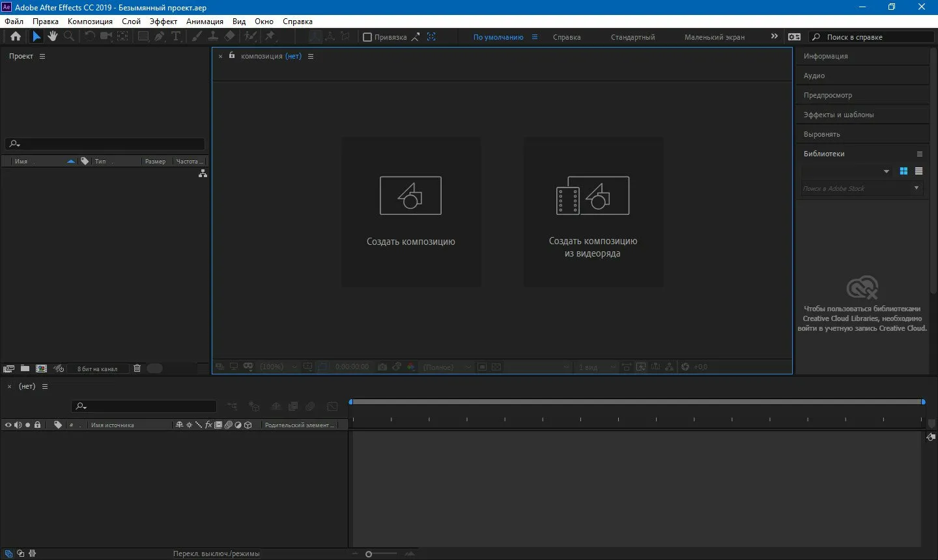Click the timeline zoom slider handle
The width and height of the screenshot is (938, 560).
369,554
